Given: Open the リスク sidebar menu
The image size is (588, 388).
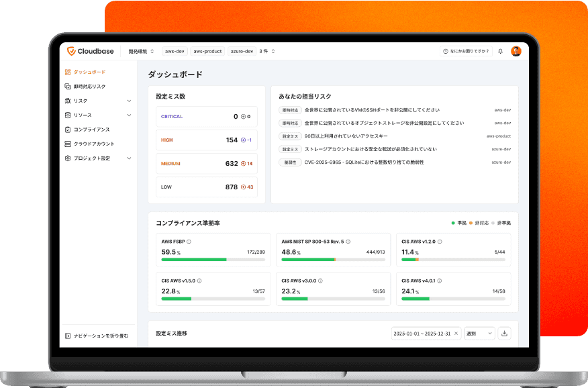Looking at the screenshot, I should click(98, 101).
